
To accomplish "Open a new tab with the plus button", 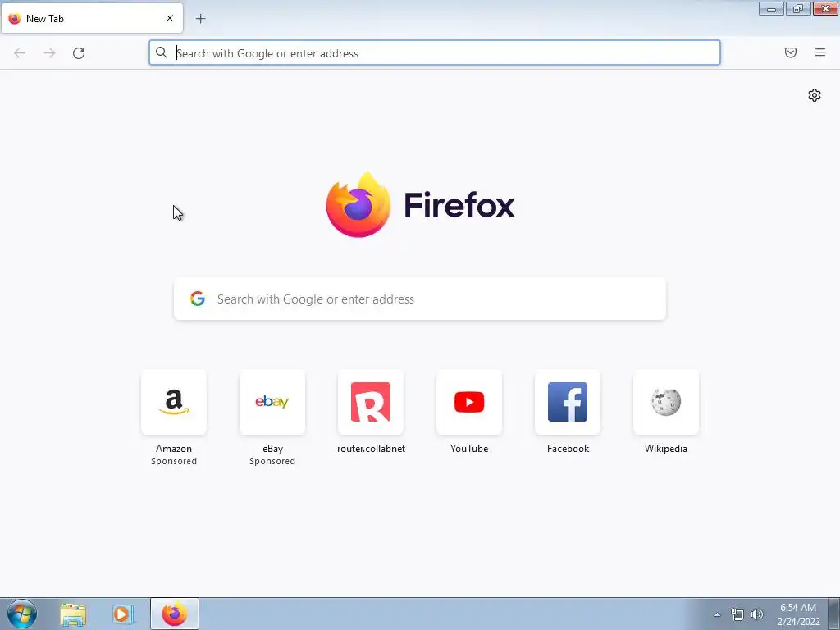I will [x=200, y=19].
